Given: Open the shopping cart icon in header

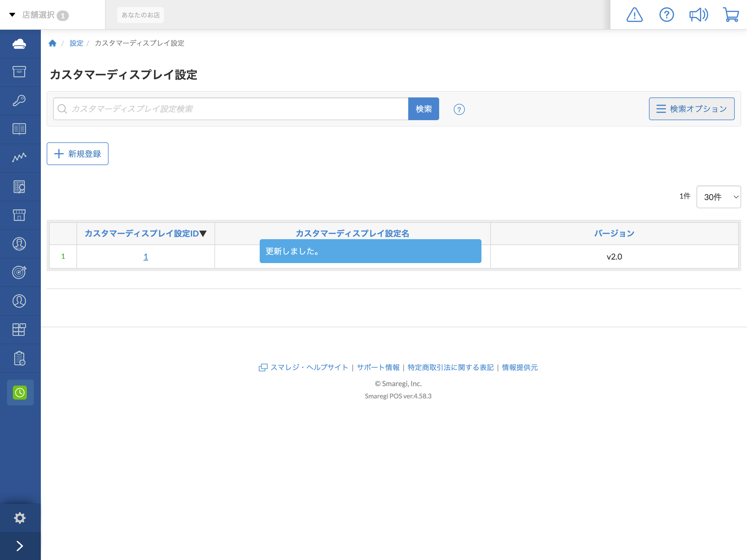Looking at the screenshot, I should (x=731, y=15).
